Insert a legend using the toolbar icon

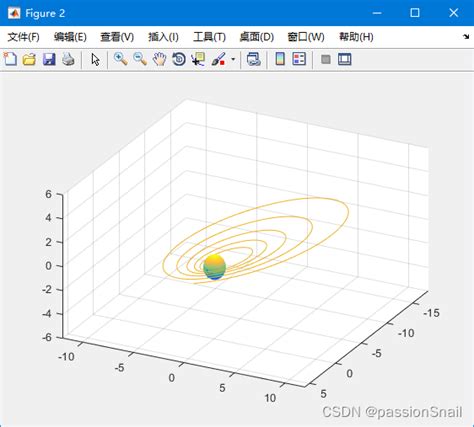(299, 60)
